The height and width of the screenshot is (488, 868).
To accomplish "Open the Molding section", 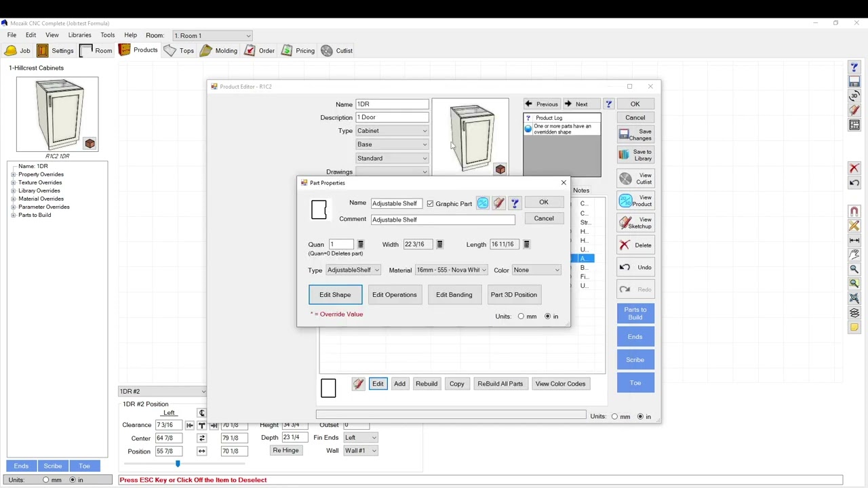I will click(x=218, y=51).
